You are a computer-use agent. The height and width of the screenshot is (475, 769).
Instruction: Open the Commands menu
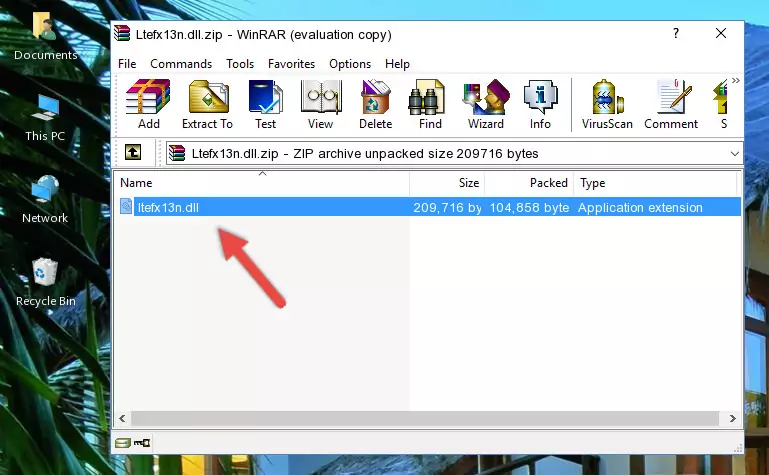tap(181, 64)
